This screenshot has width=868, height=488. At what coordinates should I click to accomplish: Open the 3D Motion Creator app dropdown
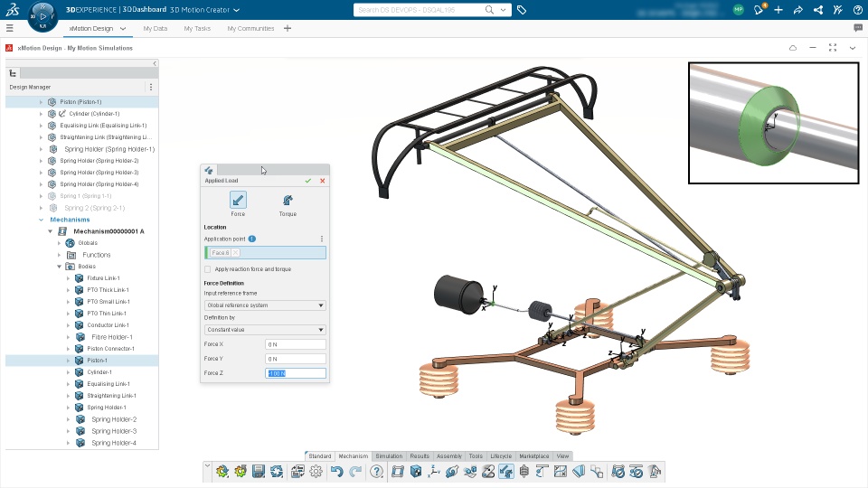236,10
